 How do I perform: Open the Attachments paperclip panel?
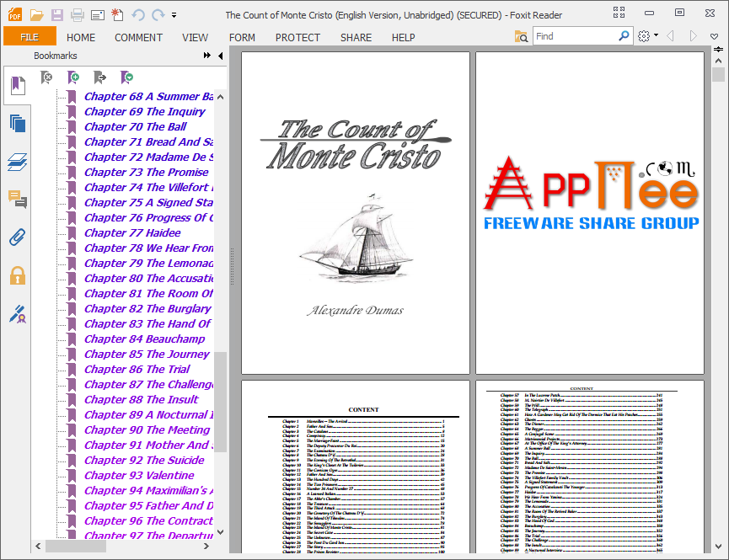[x=18, y=237]
